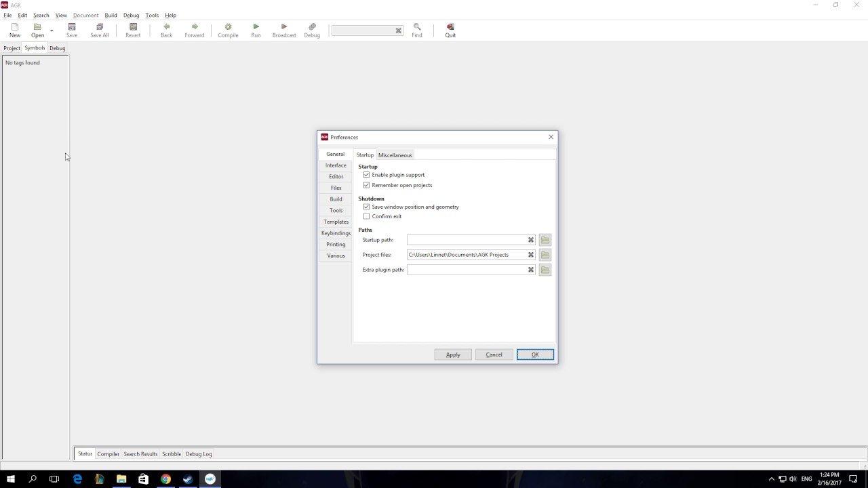Clear the Project files path
868x488 pixels.
click(531, 255)
